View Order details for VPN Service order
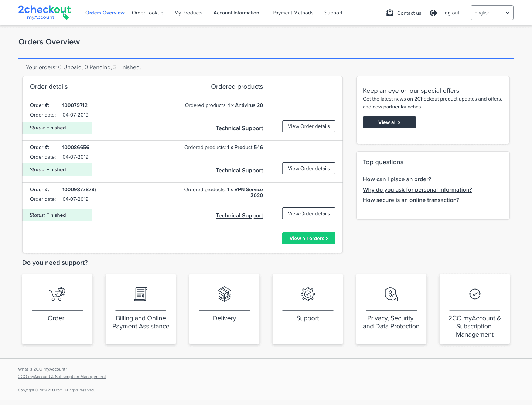The height and width of the screenshot is (405, 532). coord(309,213)
